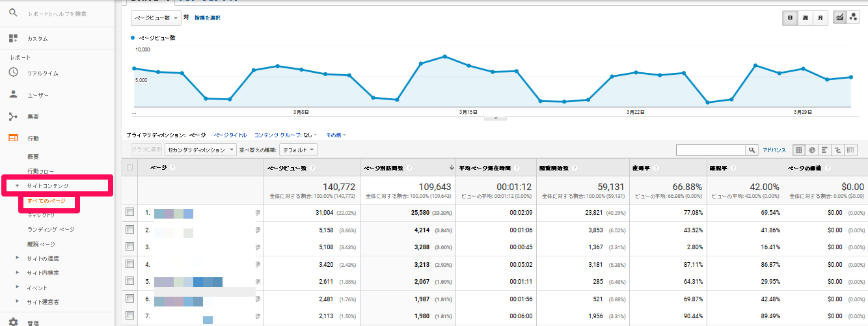Screen dimensions: 868x326
Task: Check the checkbox for row 2
Action: [x=130, y=230]
